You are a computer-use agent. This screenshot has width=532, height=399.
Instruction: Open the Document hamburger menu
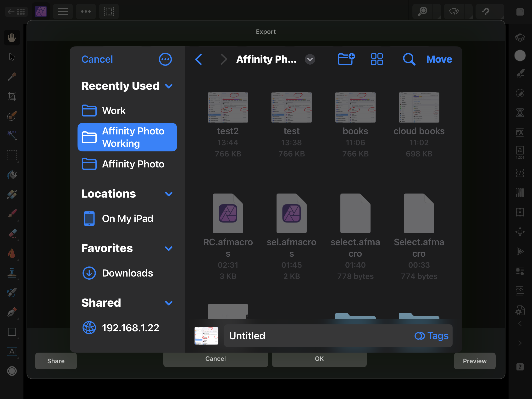tap(63, 11)
